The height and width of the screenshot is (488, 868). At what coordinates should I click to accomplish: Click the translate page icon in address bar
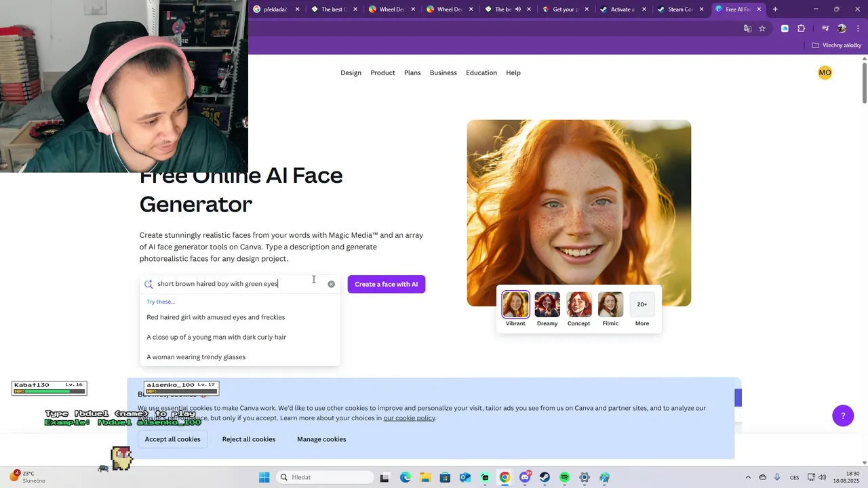pyautogui.click(x=747, y=28)
